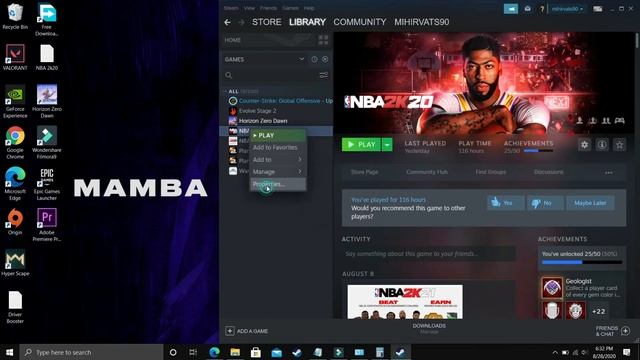
Task: Go forward using Steam's forward arrow
Action: [x=242, y=22]
